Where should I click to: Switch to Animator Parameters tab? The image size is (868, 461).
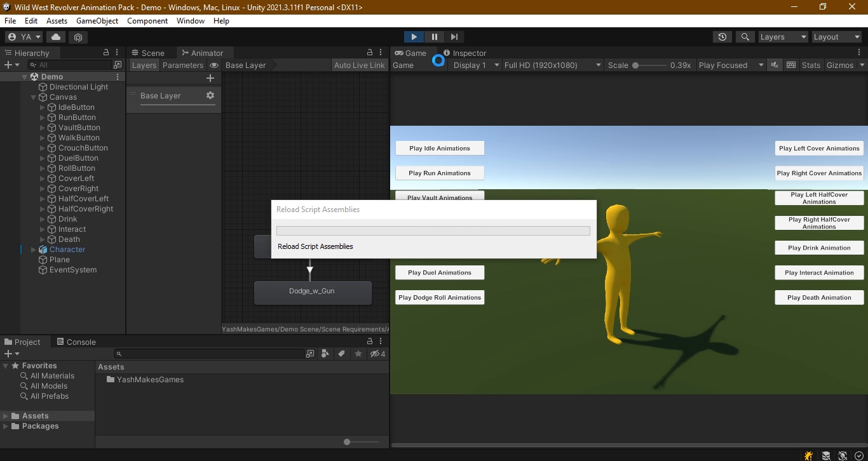click(182, 65)
